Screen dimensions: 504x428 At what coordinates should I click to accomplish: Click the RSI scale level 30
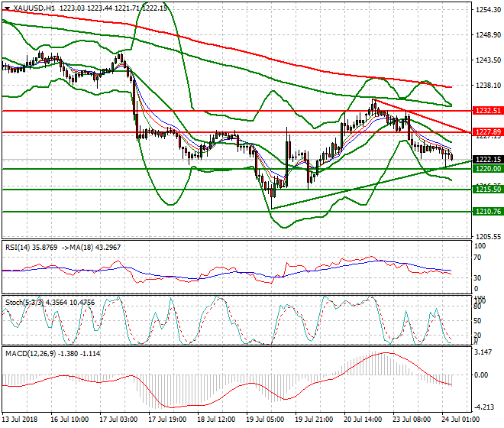click(477, 277)
